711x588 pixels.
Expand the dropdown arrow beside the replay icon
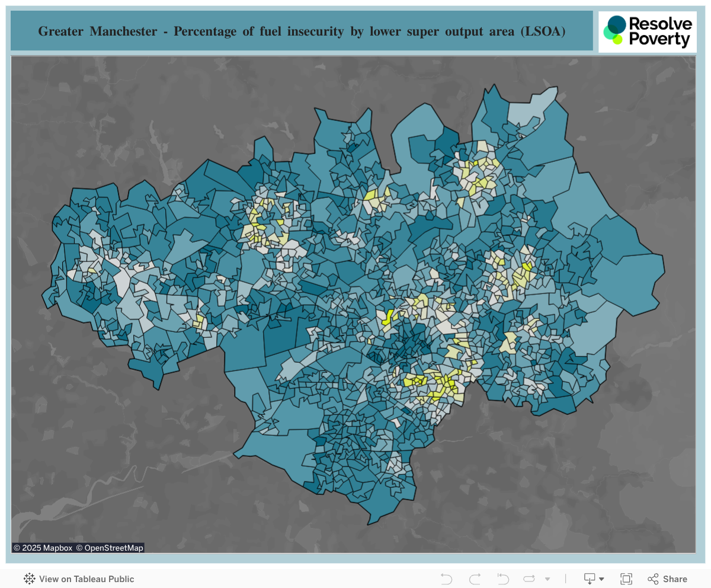click(x=547, y=579)
